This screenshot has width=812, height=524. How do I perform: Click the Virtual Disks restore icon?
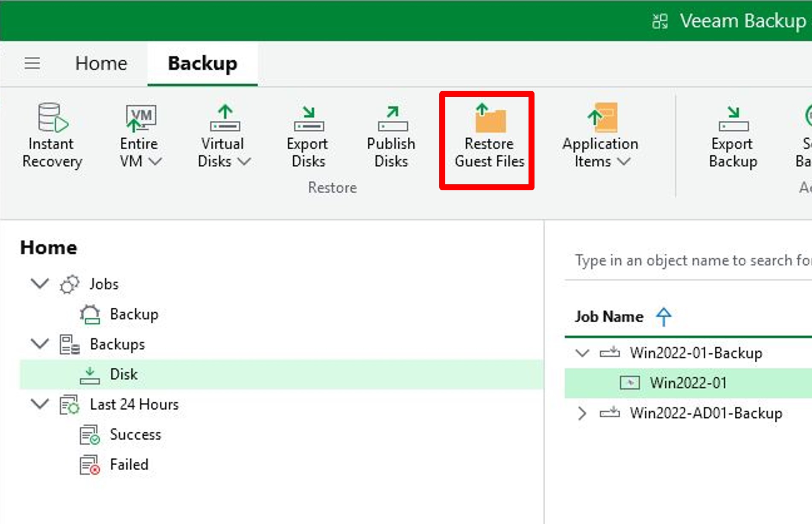[x=225, y=118]
